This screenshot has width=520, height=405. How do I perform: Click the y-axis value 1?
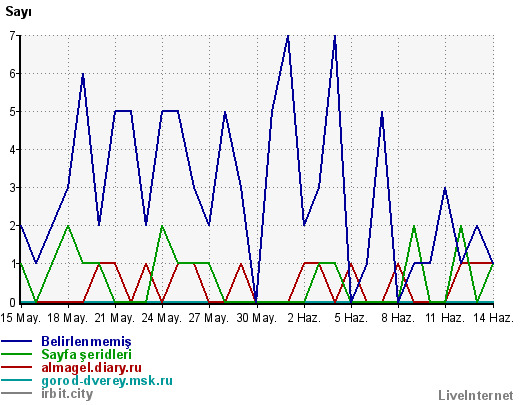click(13, 264)
